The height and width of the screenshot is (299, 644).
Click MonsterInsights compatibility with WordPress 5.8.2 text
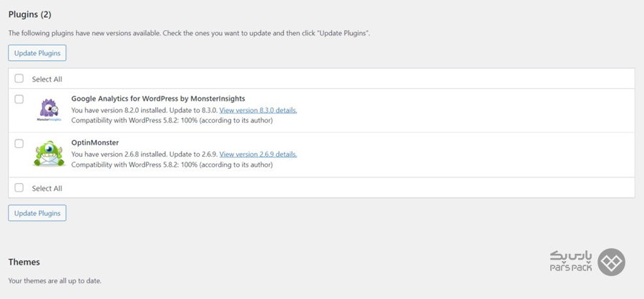tap(172, 120)
